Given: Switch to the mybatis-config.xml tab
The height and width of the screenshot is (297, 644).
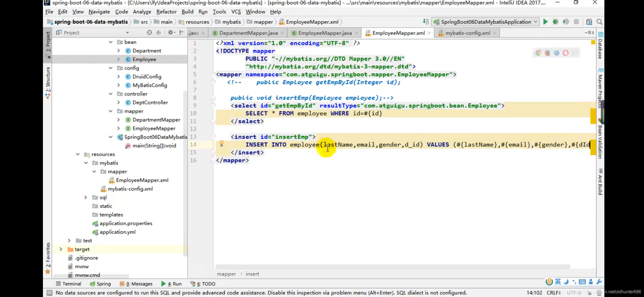Looking at the screenshot, I should click(467, 33).
